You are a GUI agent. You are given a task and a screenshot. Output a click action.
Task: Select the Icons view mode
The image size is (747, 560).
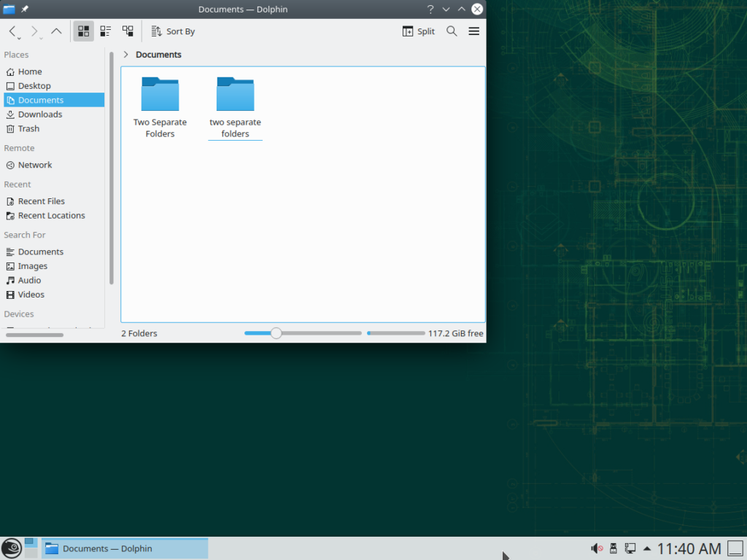(83, 31)
